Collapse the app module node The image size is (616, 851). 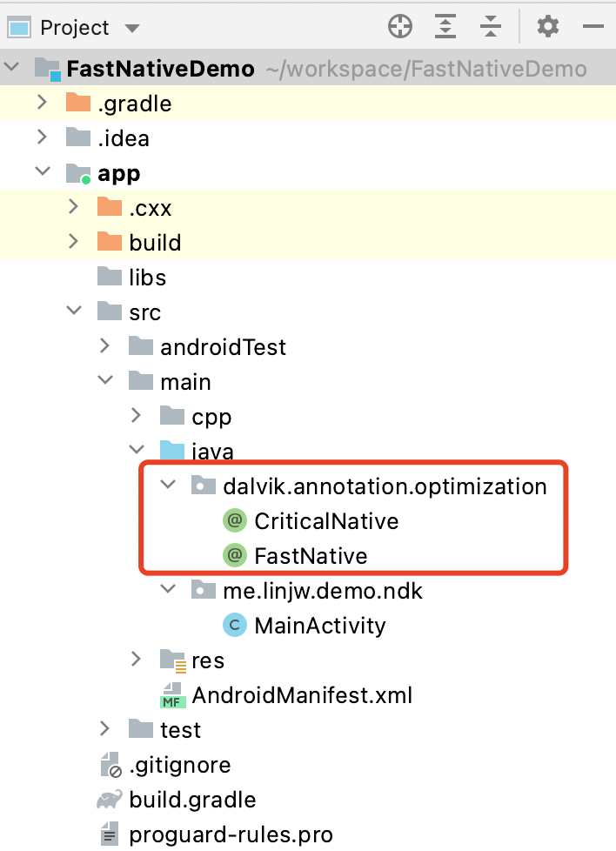[x=42, y=173]
